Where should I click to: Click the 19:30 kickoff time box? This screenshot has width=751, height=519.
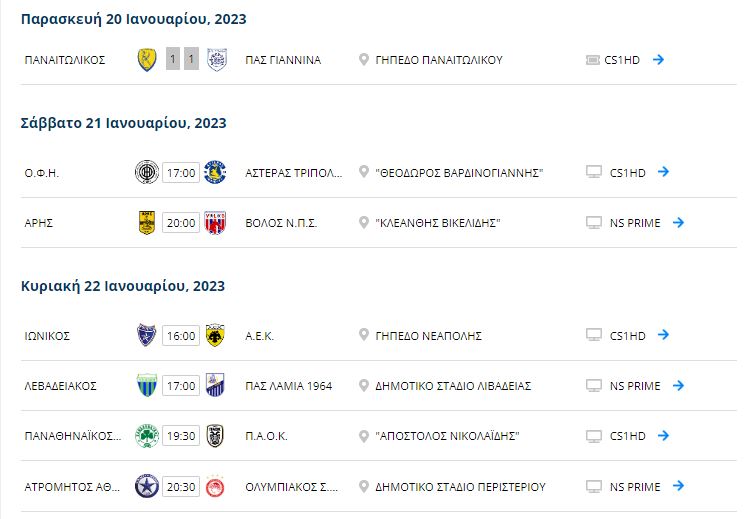[x=181, y=436]
